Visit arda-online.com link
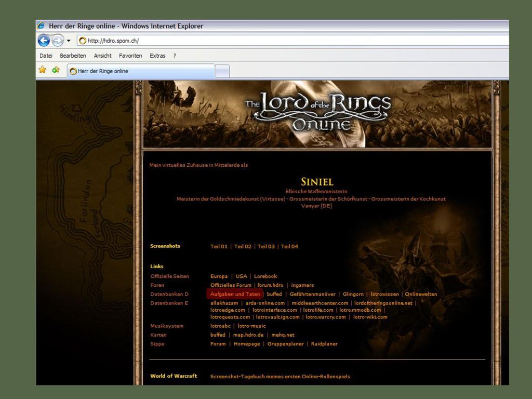Image resolution: width=532 pixels, height=399 pixels. pyautogui.click(x=265, y=303)
